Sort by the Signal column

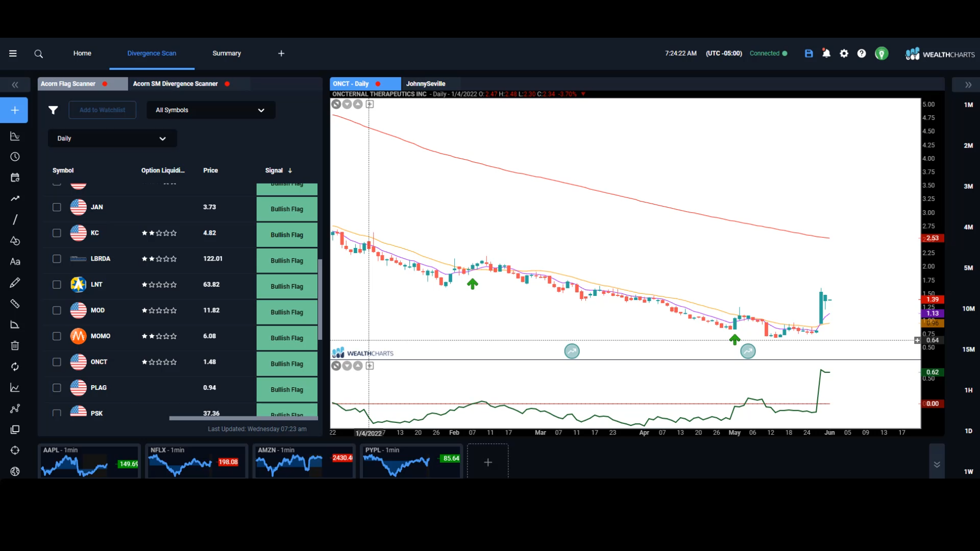point(279,170)
